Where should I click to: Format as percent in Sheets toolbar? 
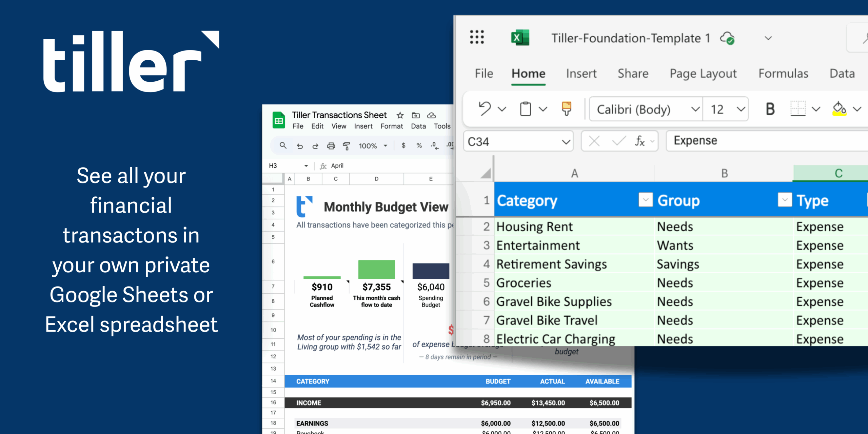point(419,145)
